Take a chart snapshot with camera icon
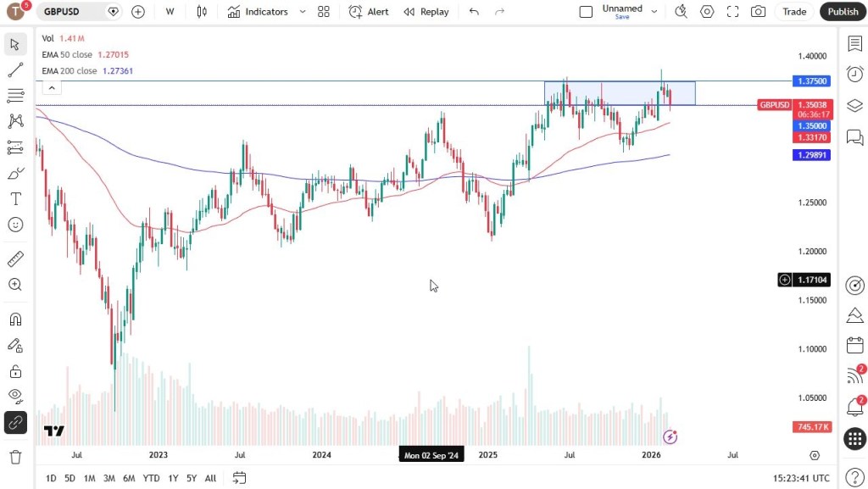 pos(758,12)
